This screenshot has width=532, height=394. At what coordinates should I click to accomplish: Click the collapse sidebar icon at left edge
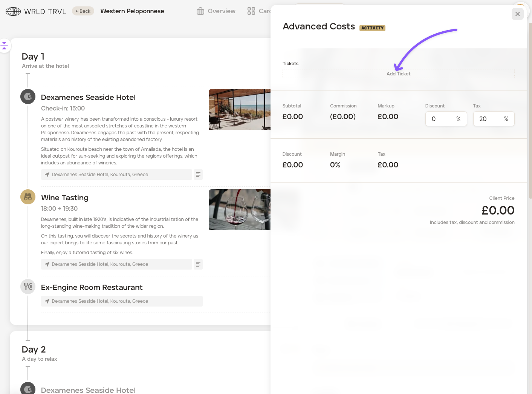[x=5, y=46]
